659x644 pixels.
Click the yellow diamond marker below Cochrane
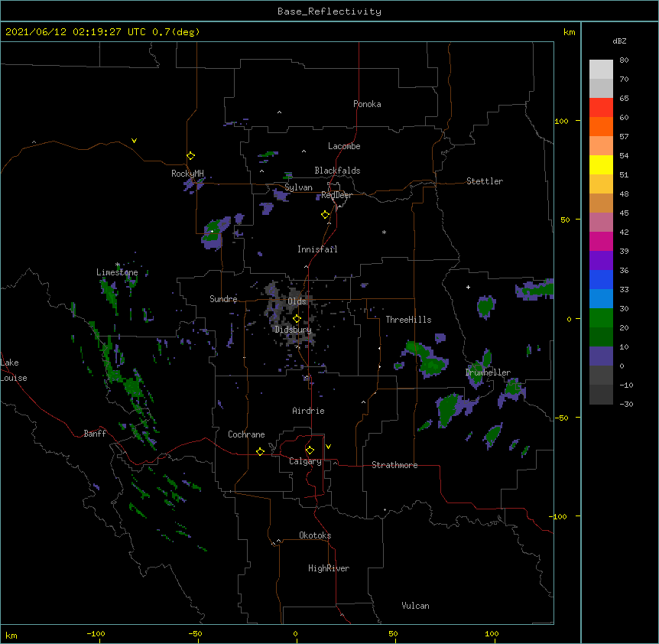point(260,451)
